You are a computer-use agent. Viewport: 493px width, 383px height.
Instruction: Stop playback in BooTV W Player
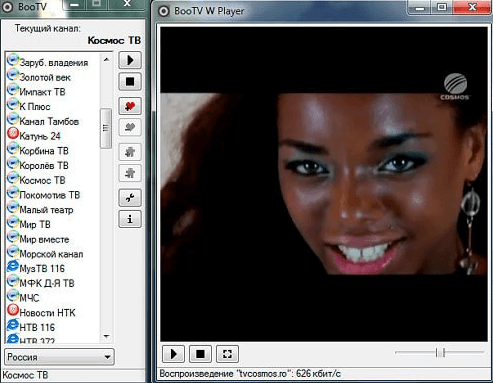200,354
